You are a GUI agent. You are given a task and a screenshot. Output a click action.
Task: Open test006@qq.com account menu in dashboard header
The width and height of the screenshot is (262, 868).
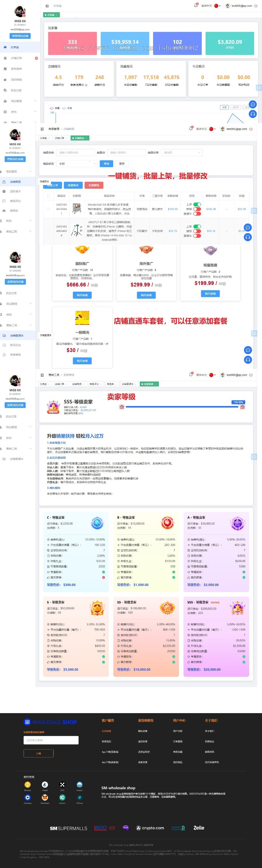click(239, 6)
